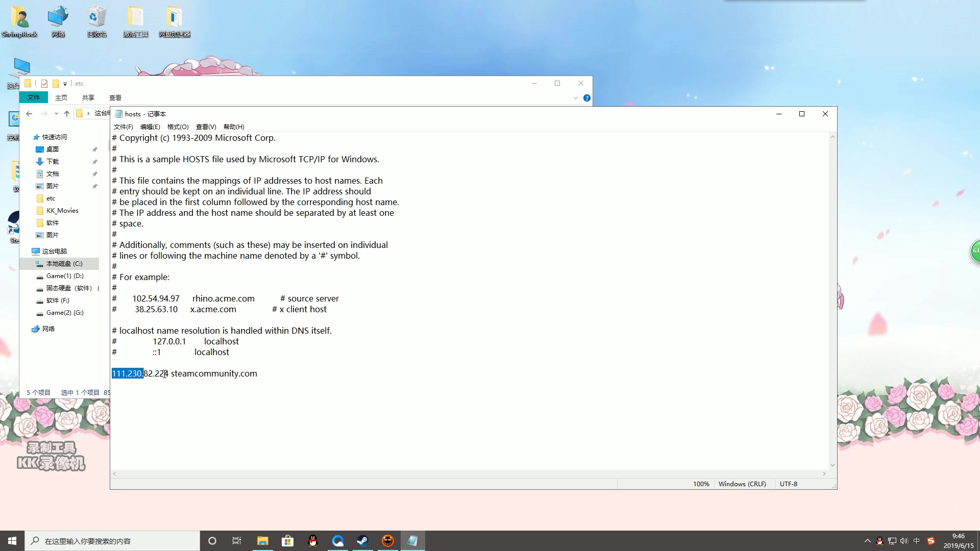Select KK_Movies folder in navigation pane
Image resolution: width=980 pixels, height=551 pixels.
coord(62,211)
